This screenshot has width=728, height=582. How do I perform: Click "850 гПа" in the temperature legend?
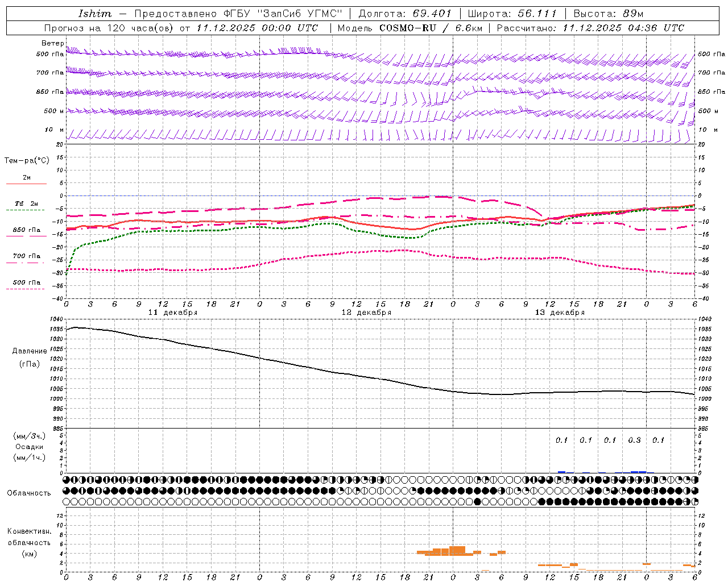(26, 230)
